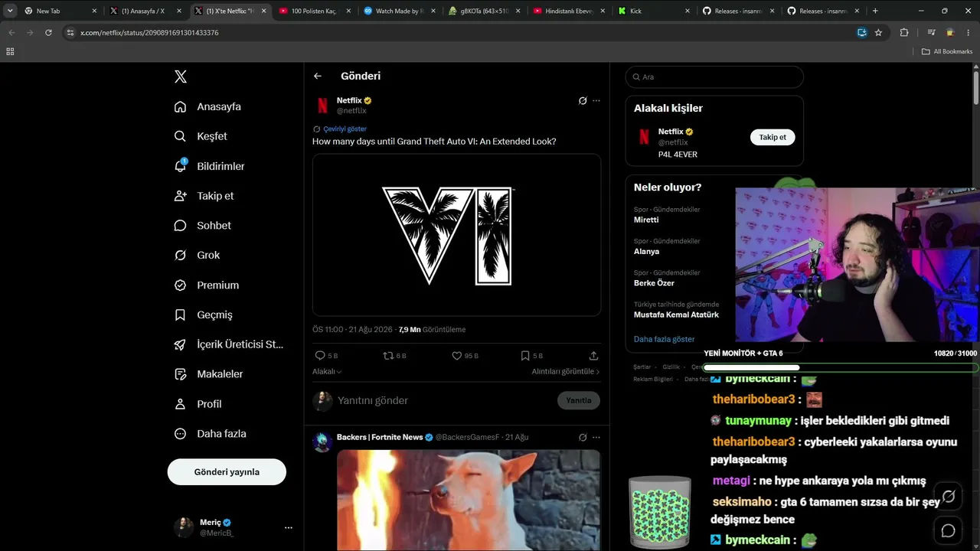Reload the page

(x=48, y=33)
